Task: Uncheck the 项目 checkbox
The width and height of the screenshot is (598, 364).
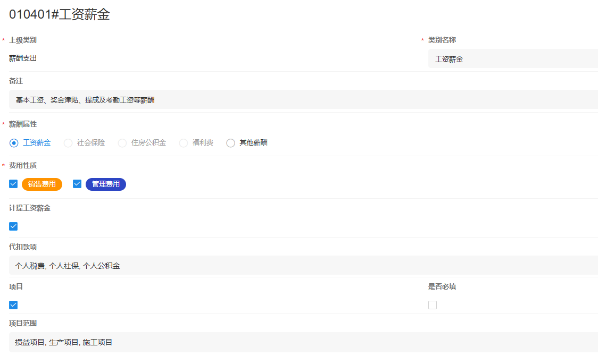Action: click(14, 305)
